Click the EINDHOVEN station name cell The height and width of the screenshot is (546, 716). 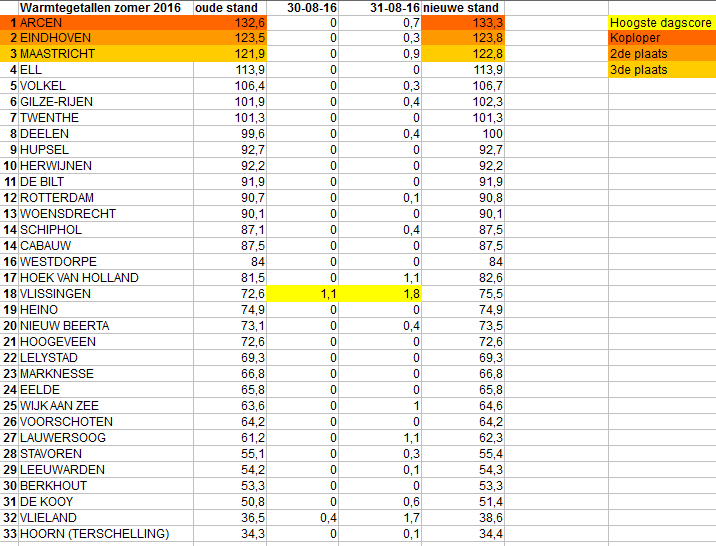point(105,38)
